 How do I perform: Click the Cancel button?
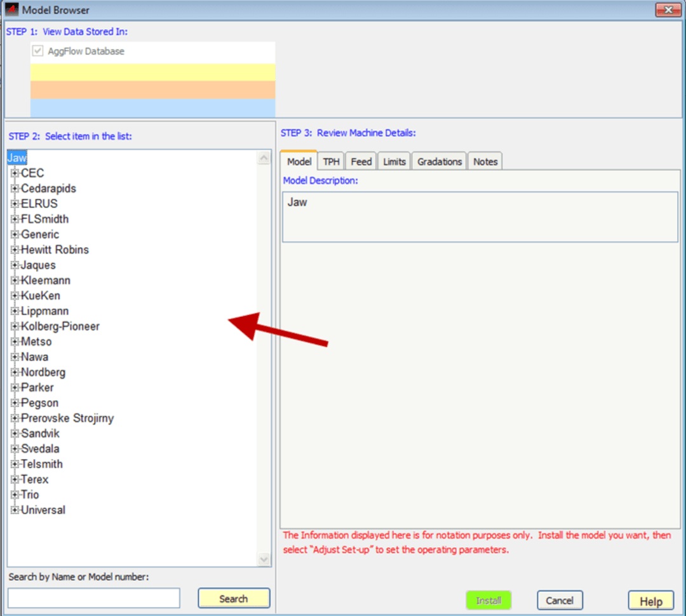(x=560, y=600)
